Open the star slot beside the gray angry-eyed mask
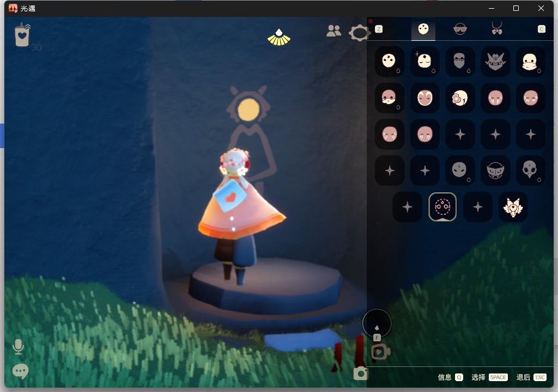The image size is (558, 392). [x=424, y=170]
